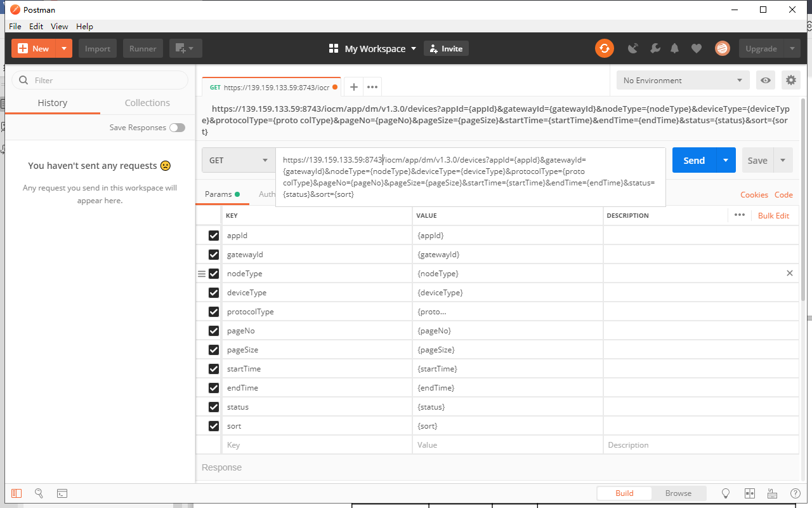Expand the Send button dropdown arrow
The image size is (812, 508).
click(726, 160)
